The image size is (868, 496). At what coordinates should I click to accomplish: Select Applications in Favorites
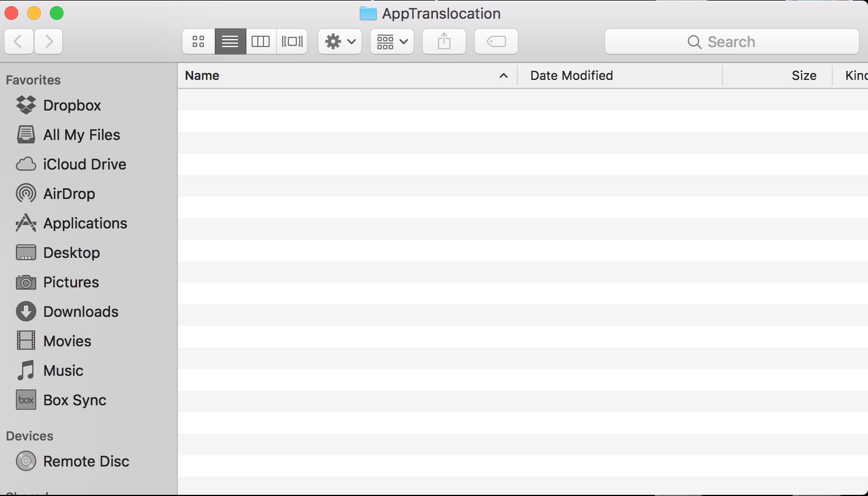point(85,223)
